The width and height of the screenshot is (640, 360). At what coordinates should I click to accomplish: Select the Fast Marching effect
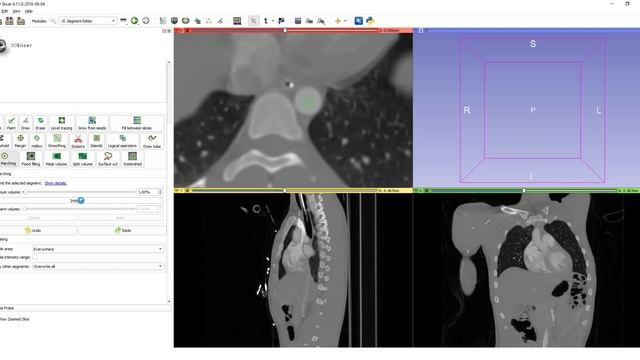8,159
